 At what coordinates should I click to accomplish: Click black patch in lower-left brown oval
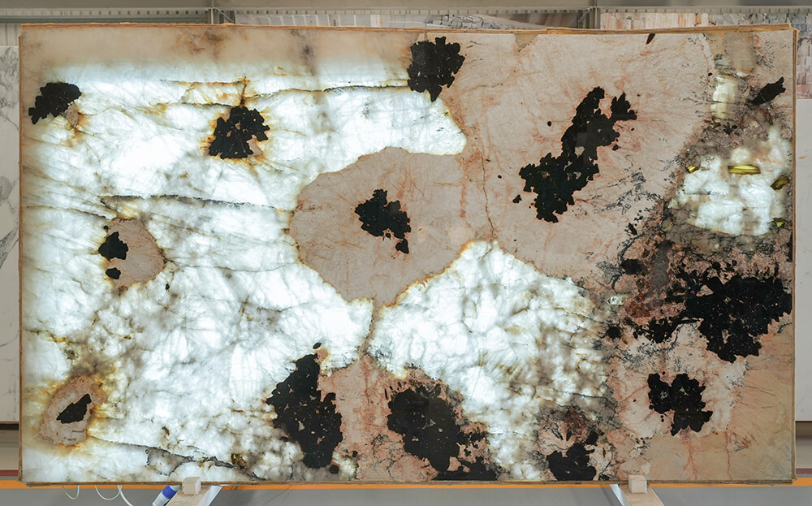[75, 410]
